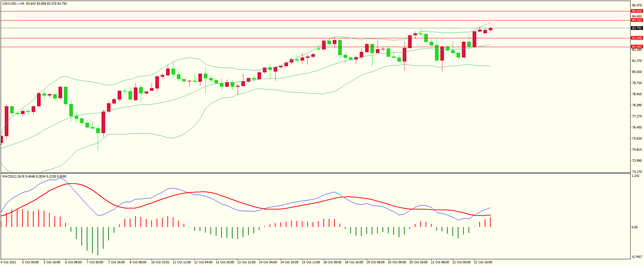Select the 83.048 price level tag
This screenshot has width=644, height=266.
(637, 38)
